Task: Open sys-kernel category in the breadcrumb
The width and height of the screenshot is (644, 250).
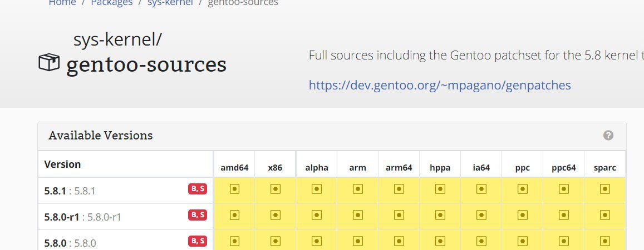Action: (170, 3)
